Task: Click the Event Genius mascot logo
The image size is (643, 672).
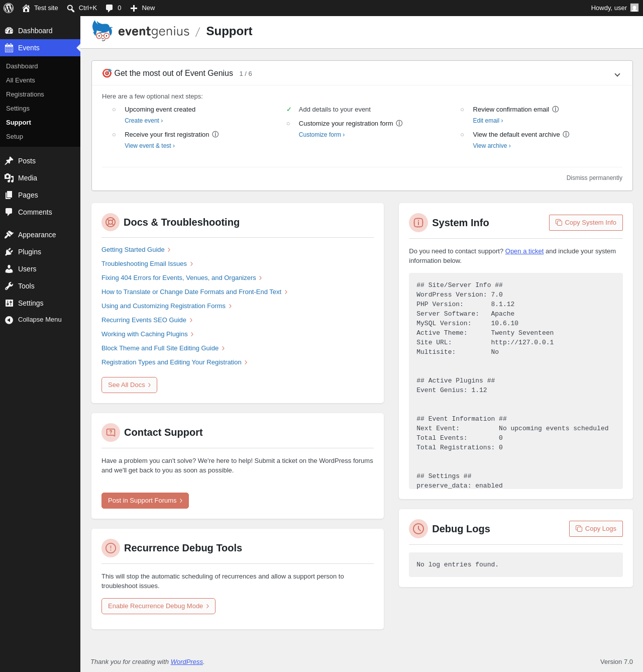Action: tap(102, 31)
